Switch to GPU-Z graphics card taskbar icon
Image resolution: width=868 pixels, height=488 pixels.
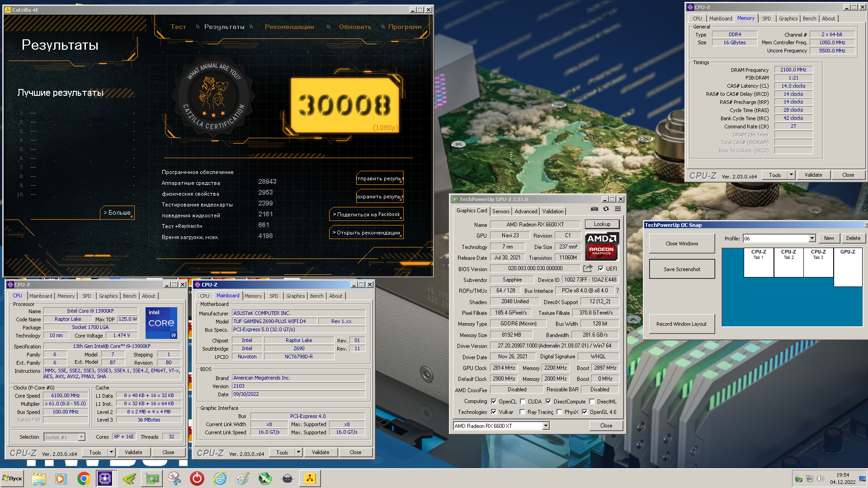click(152, 479)
